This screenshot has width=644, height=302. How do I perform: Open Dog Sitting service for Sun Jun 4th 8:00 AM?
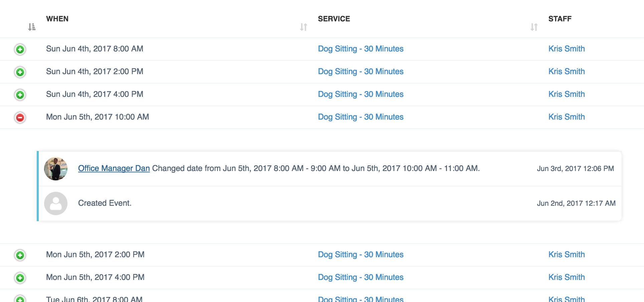pos(360,49)
